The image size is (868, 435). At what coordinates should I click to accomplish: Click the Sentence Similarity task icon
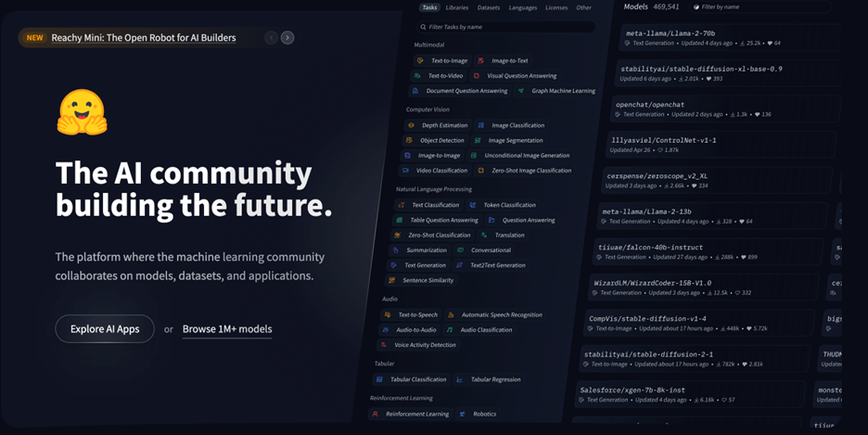pyautogui.click(x=392, y=281)
